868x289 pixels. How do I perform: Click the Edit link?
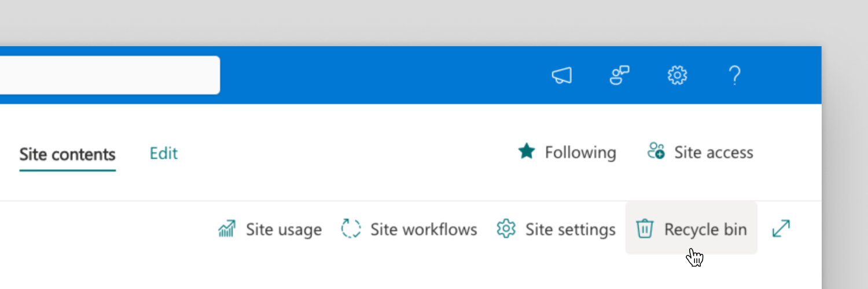(x=164, y=153)
